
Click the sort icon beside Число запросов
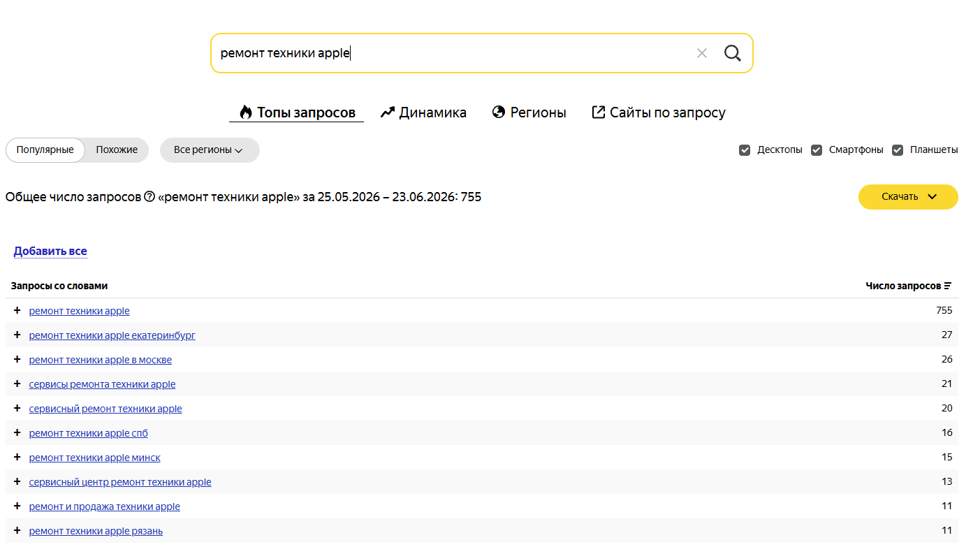948,286
